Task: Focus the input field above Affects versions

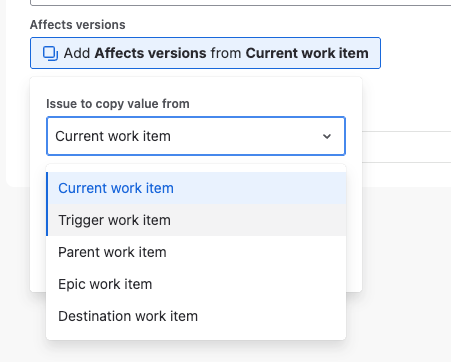Action: tap(240, 3)
